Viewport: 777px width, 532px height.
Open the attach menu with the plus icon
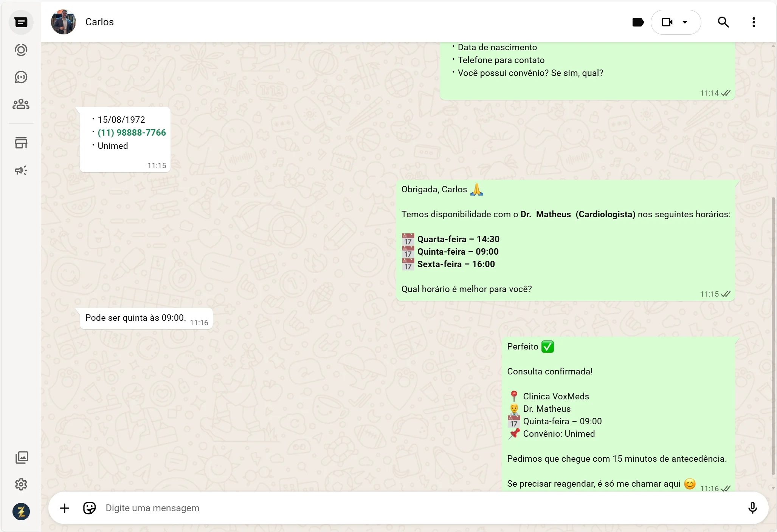pos(65,508)
